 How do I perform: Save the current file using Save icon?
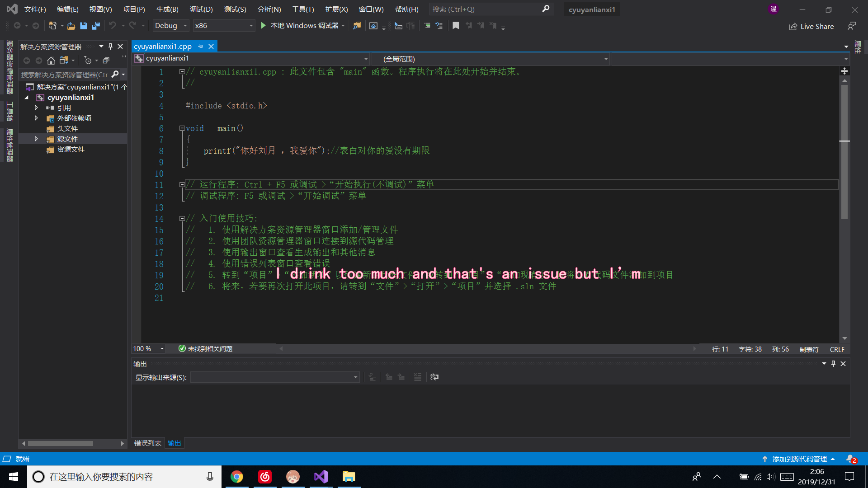[83, 26]
